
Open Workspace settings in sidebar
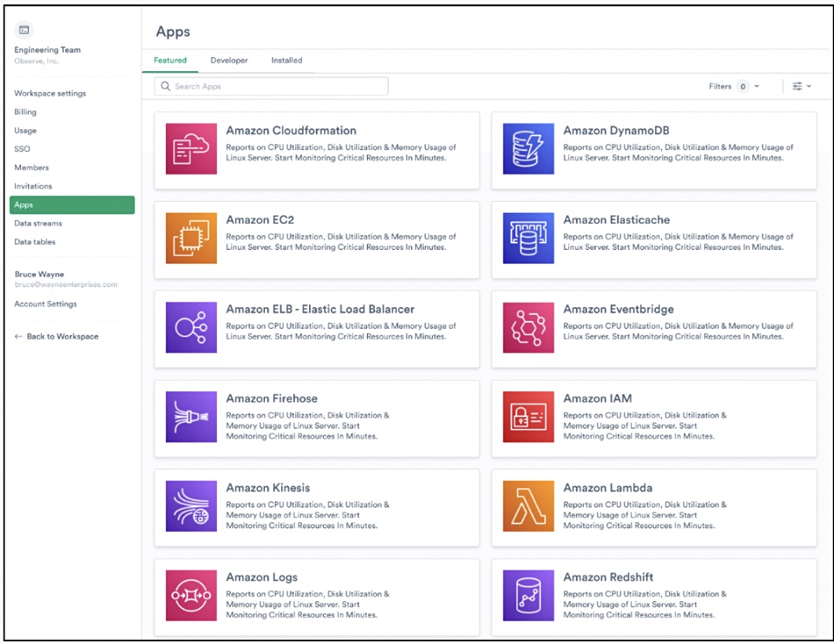[x=50, y=94]
